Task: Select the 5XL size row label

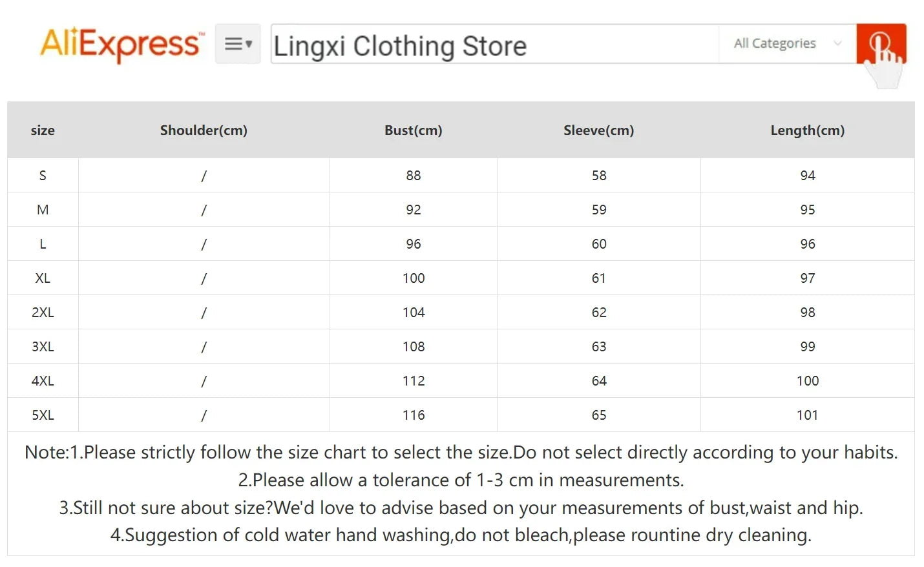Action: pyautogui.click(x=43, y=415)
